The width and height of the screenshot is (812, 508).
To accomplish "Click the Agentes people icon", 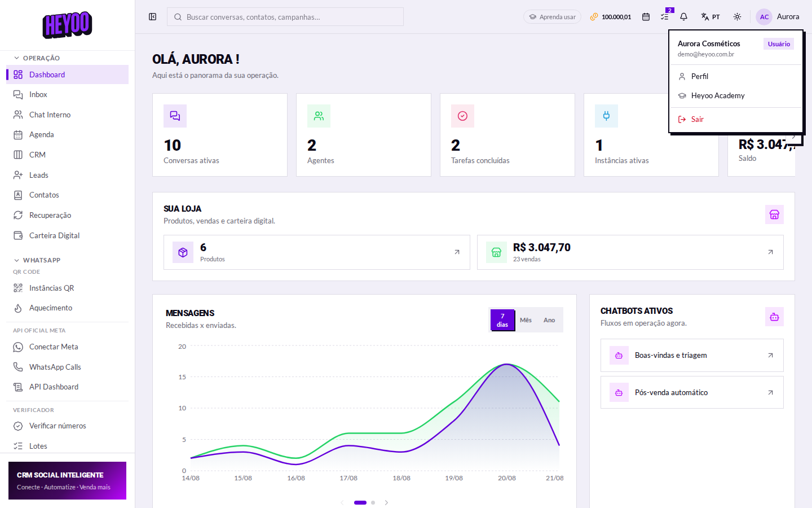I will click(319, 116).
